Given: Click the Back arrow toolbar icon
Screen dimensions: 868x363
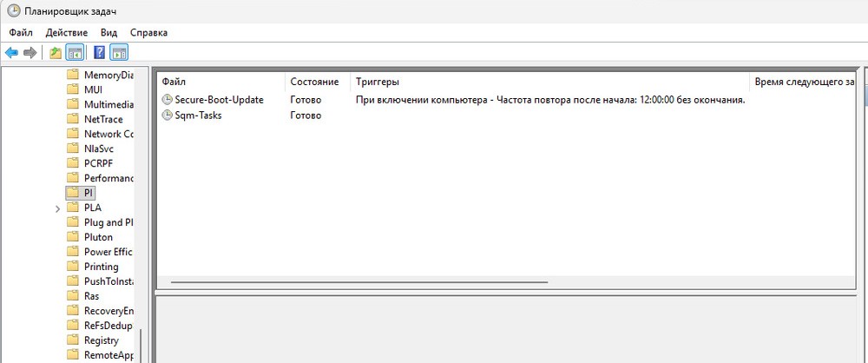Looking at the screenshot, I should point(11,53).
